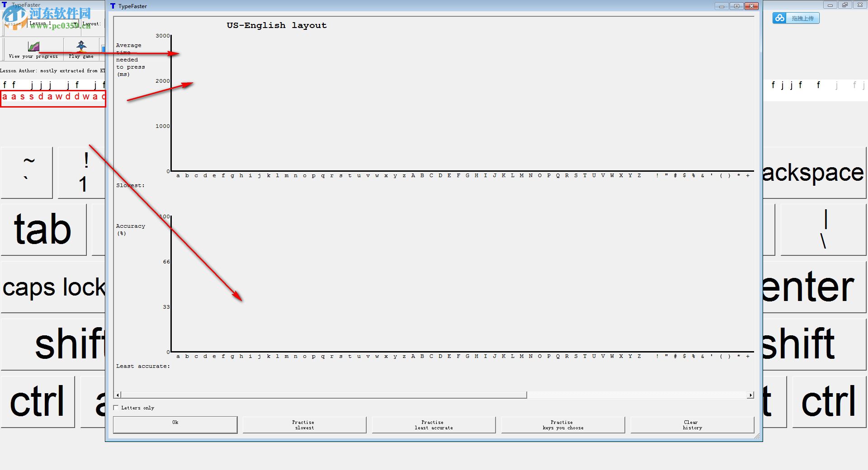Confirm the statistics dialog with Ok
The image size is (868, 470).
point(175,425)
